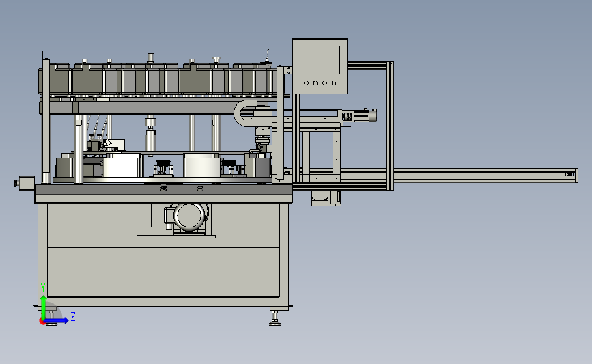Click the green Y axis arrow
Screen dimensions: 592x364
pyautogui.click(x=44, y=307)
